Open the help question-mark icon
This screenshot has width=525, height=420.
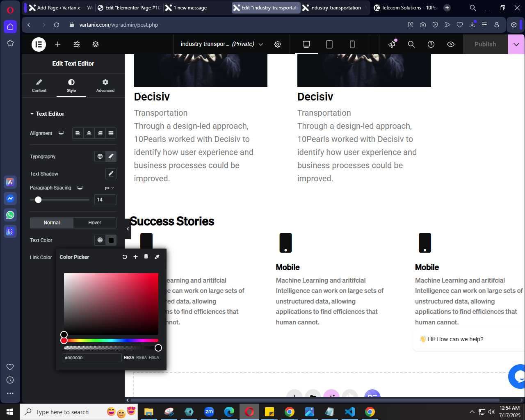(431, 44)
